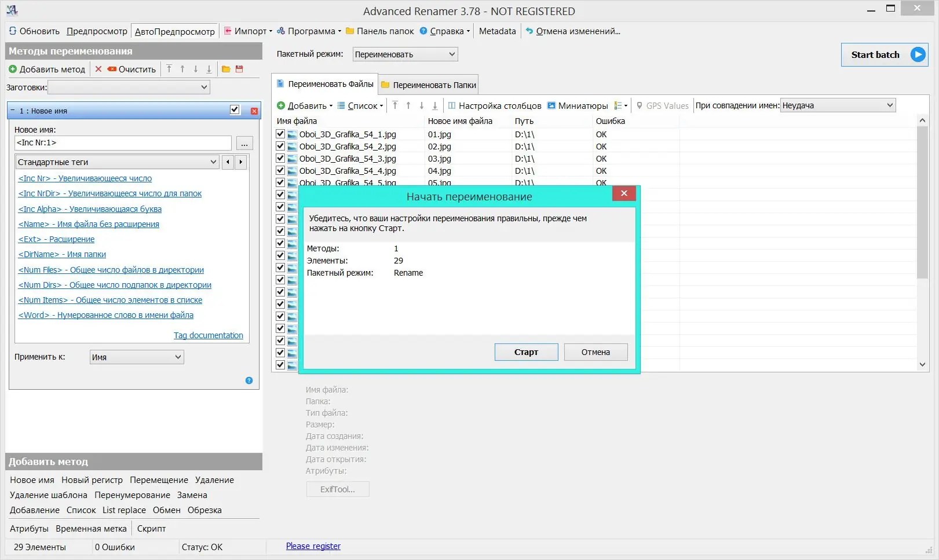Click GPS Values button
The image size is (939, 560).
click(662, 105)
